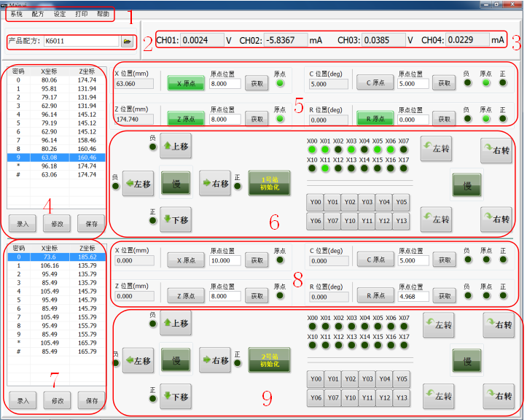This screenshot has width=527, height=420.
Task: Click the green X 原点 button
Action: [185, 84]
